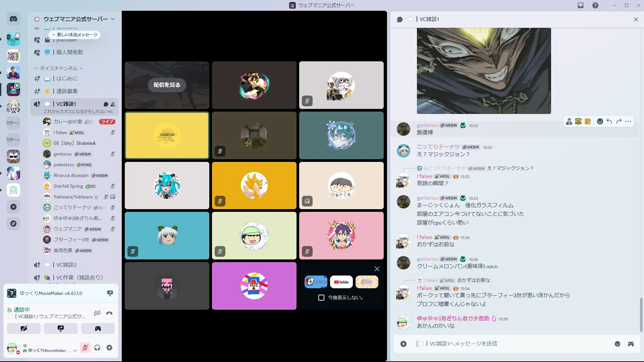Open user settings gear
Screen dimensions: 644x362
pos(109,348)
